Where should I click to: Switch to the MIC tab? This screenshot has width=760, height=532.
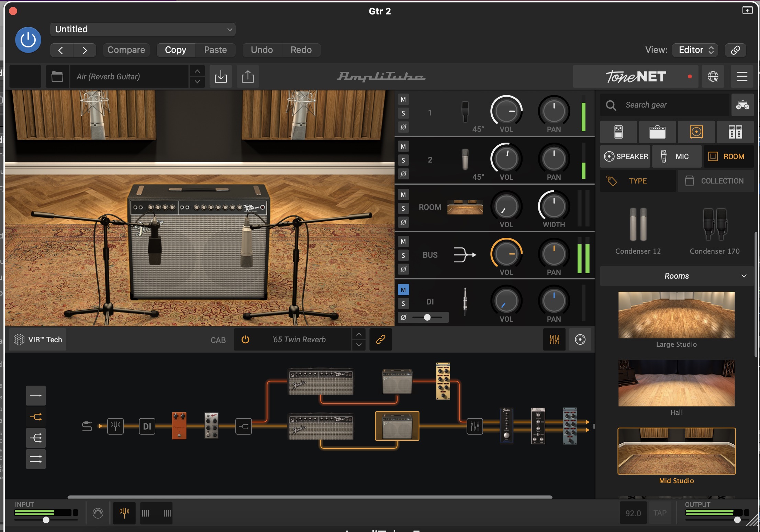coord(677,156)
